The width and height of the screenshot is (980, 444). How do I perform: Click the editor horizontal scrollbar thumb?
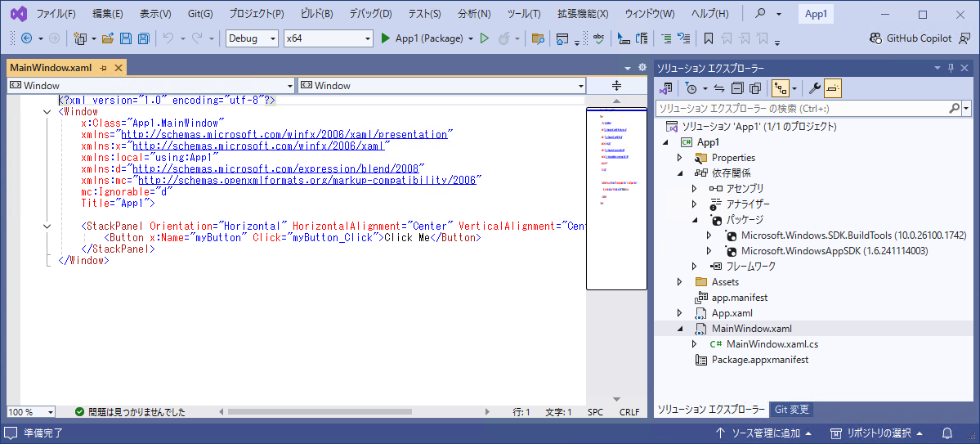click(320, 412)
